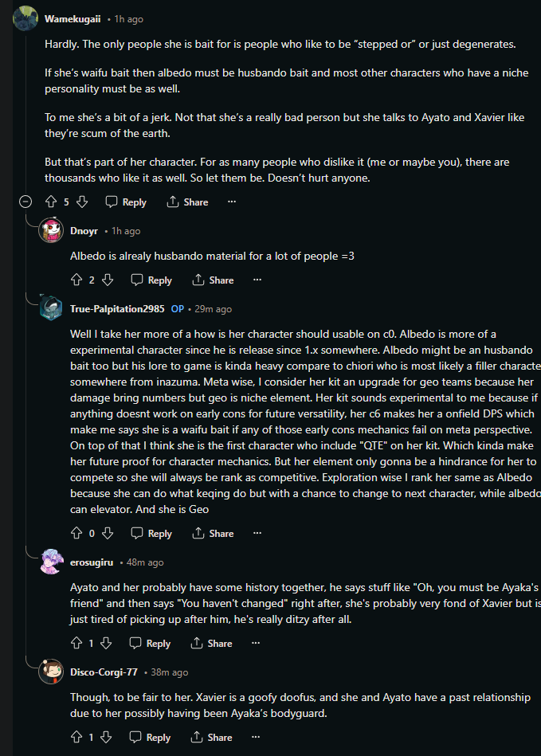Downvote Disco-Corgi-77's comment
This screenshot has height=756, width=541.
pos(108,738)
